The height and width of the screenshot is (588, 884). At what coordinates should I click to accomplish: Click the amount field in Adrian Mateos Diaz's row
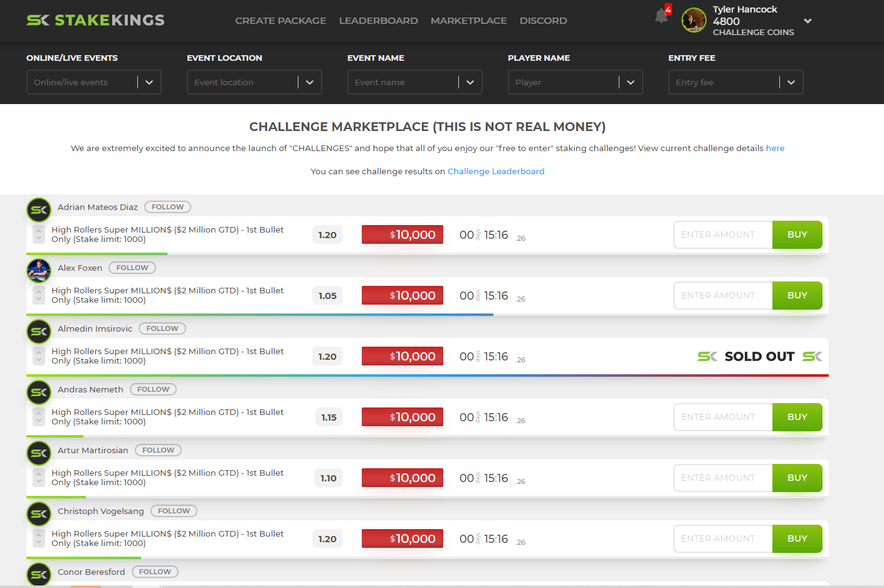723,234
